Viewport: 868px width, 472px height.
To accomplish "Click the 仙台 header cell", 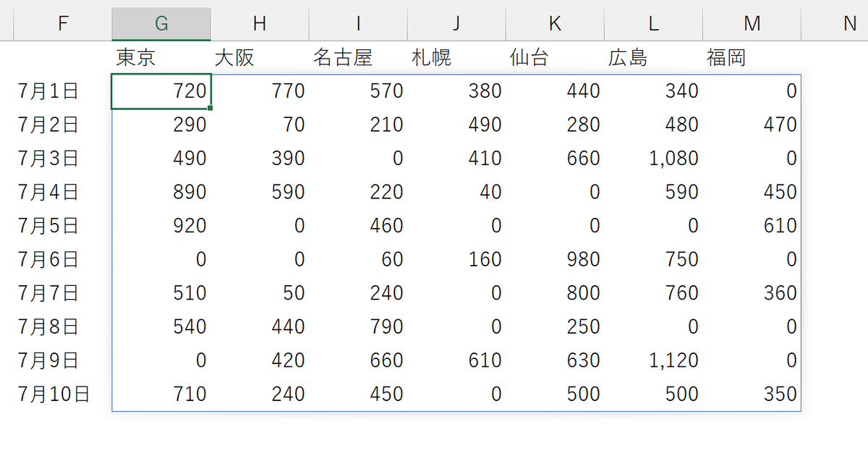I will (x=555, y=57).
